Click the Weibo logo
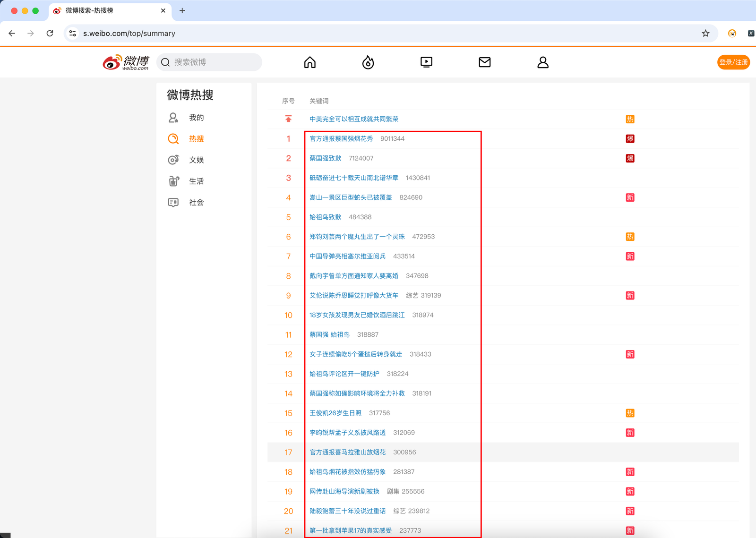Viewport: 756px width, 538px height. pyautogui.click(x=126, y=62)
